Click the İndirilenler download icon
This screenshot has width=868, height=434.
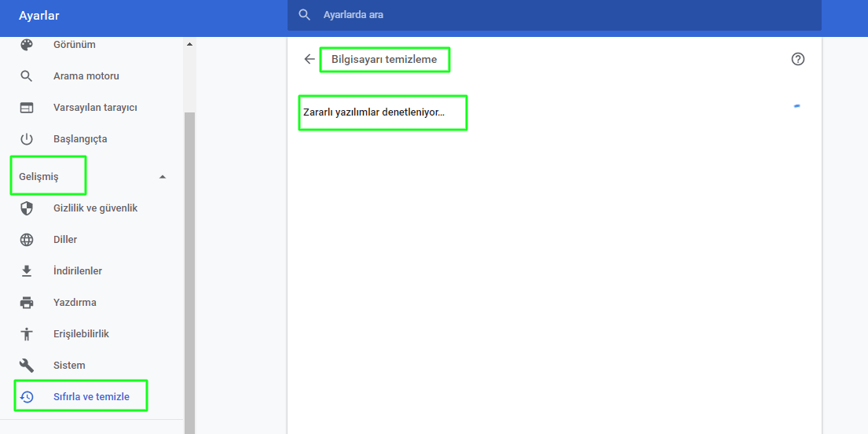pyautogui.click(x=27, y=271)
